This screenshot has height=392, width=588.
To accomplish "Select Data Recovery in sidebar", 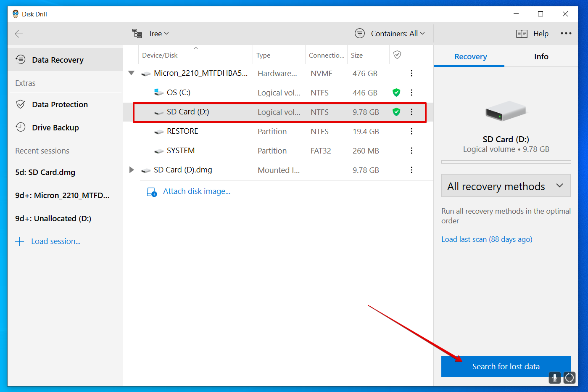I will coord(65,60).
